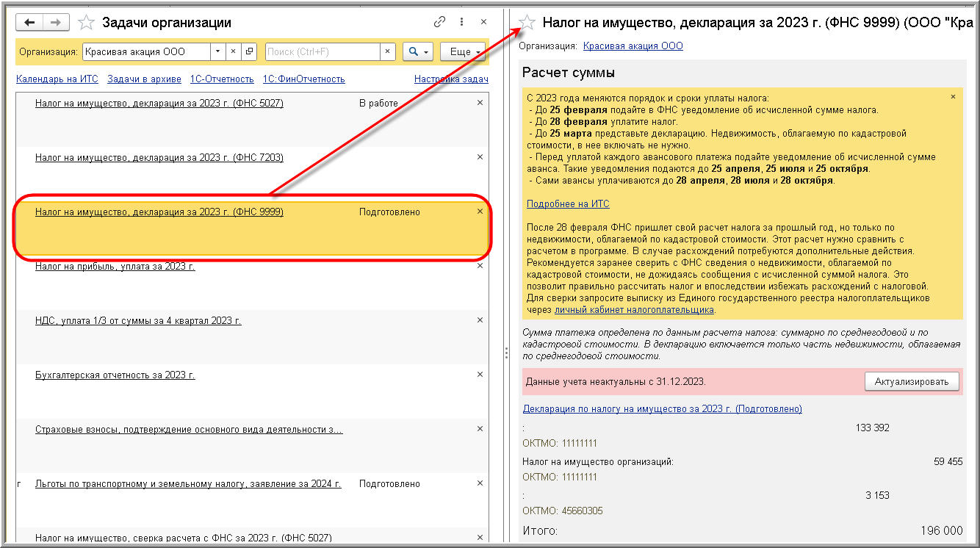
Task: Open Задачи в архиве link
Action: click(144, 79)
